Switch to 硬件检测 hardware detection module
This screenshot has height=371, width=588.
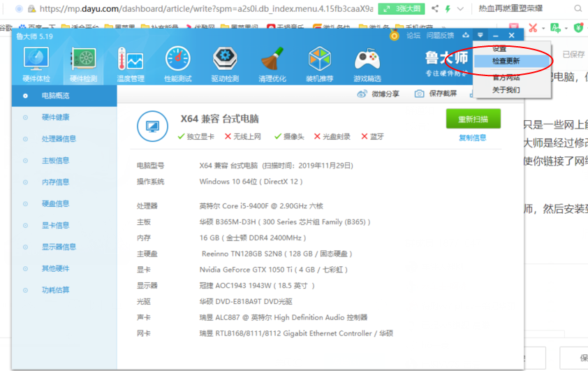(x=83, y=64)
